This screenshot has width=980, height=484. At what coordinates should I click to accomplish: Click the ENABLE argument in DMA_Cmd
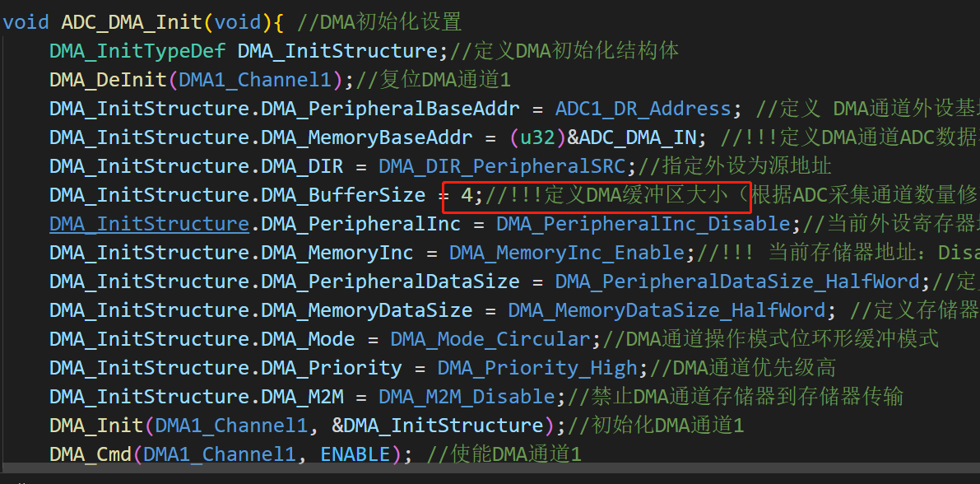355,454
